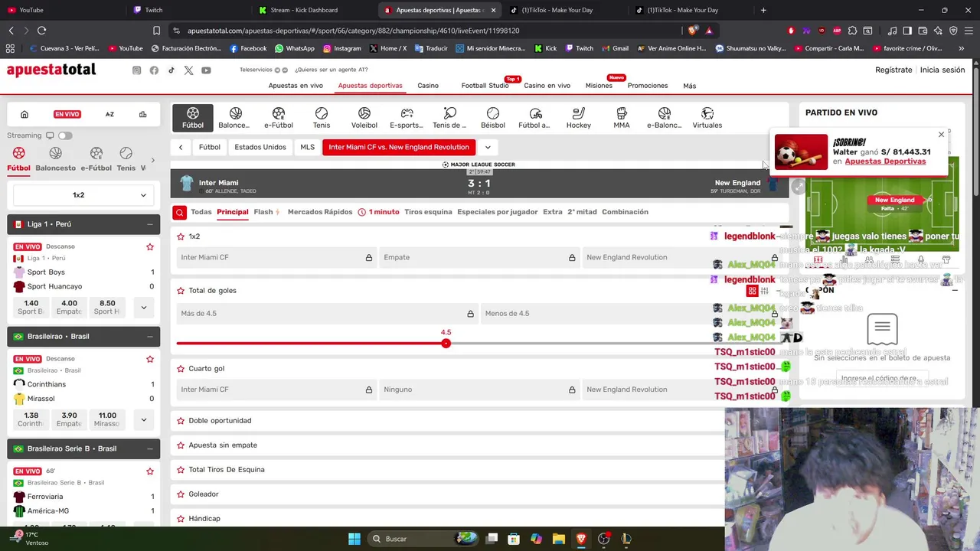Toggle favorite star for Goleador
This screenshot has width=980, height=551.
(181, 494)
